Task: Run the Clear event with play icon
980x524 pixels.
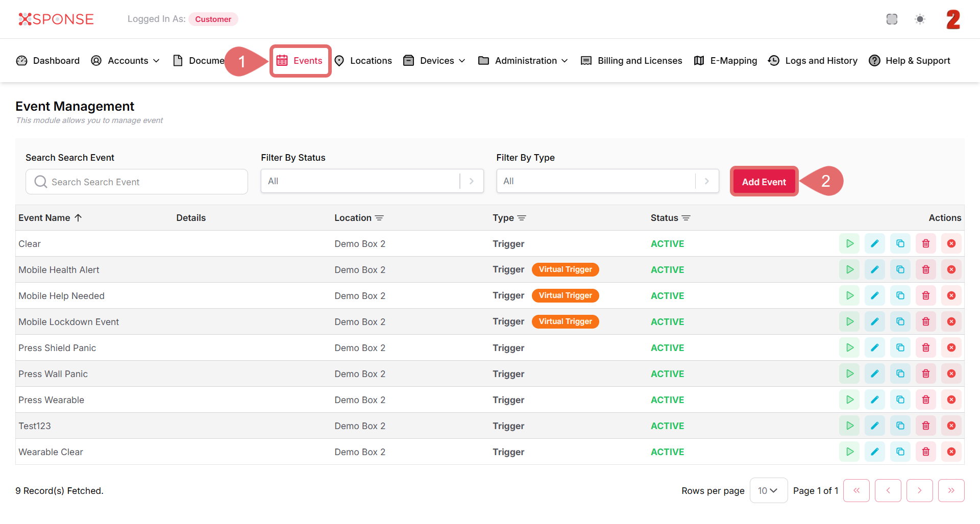Action: [x=849, y=243]
